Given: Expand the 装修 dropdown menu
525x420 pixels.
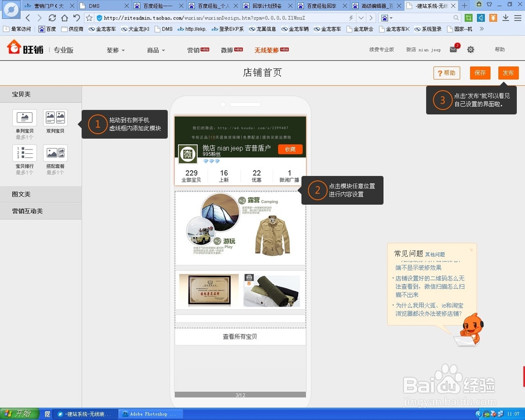Looking at the screenshot, I should [x=113, y=49].
